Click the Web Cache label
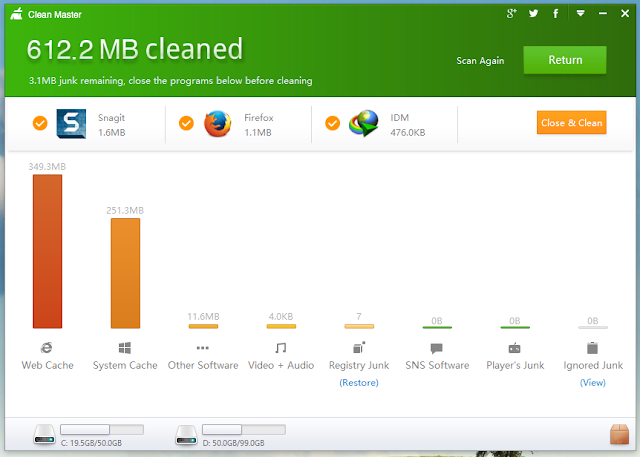The height and width of the screenshot is (457, 640). (47, 365)
